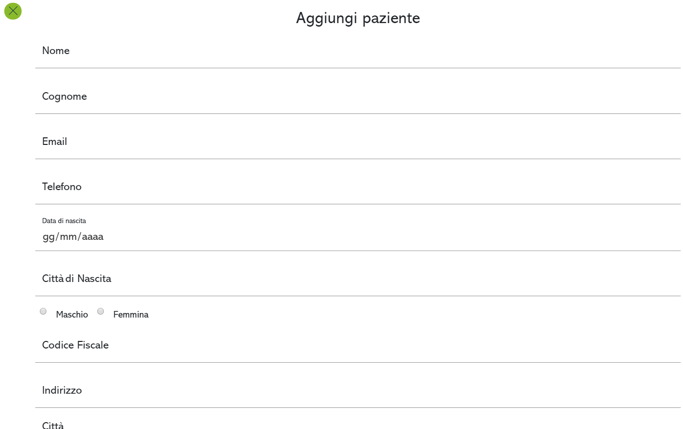Click the Aggiungi paziente heading
This screenshot has width=683, height=429.
tap(358, 18)
